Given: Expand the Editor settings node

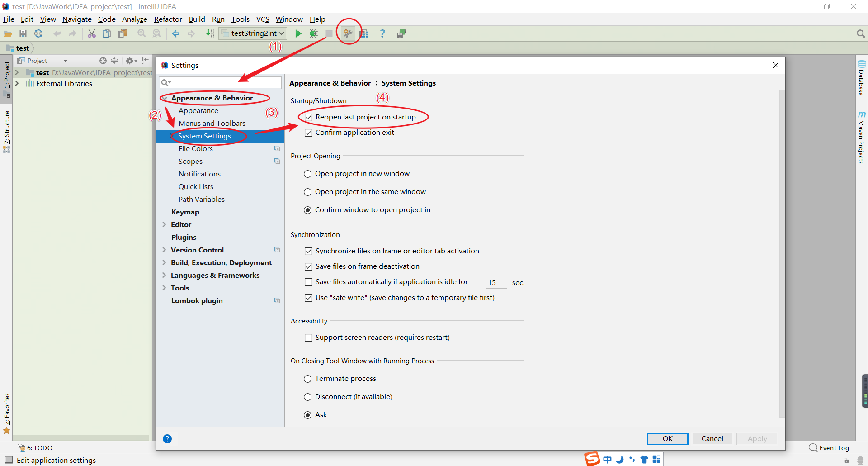Looking at the screenshot, I should click(164, 224).
